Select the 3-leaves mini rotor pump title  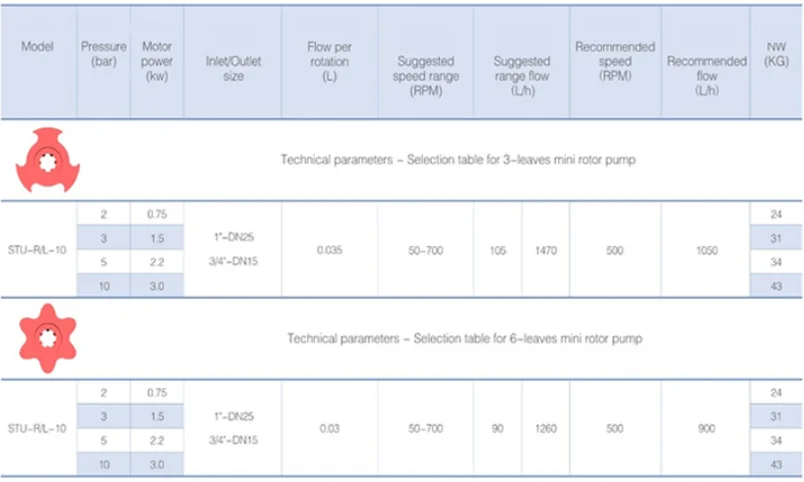[x=458, y=159]
